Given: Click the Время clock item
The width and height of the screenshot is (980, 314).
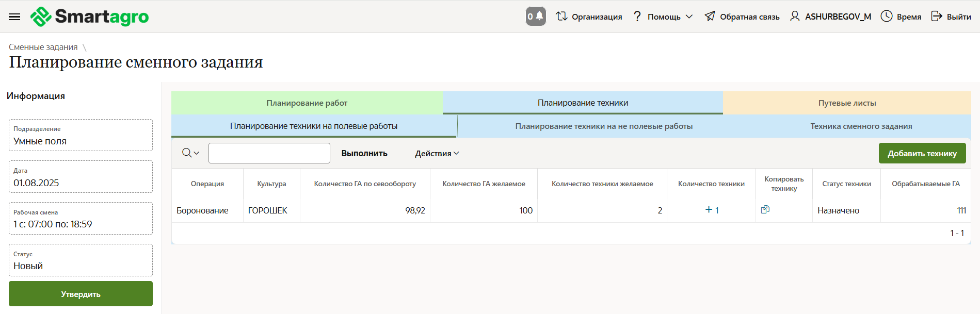Looking at the screenshot, I should [901, 16].
